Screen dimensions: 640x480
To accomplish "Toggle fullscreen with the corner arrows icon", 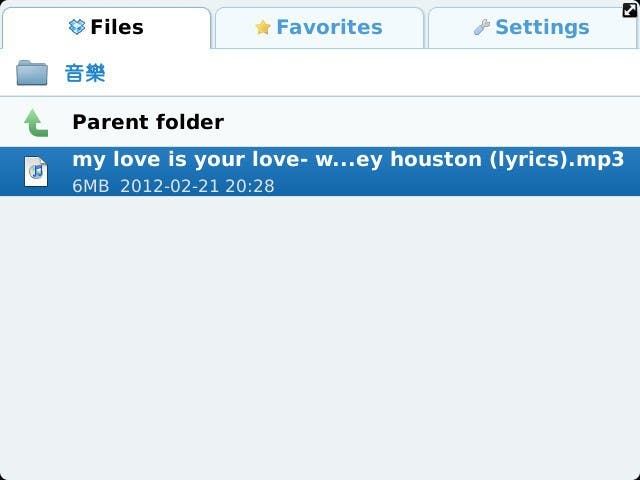I will click(630, 9).
